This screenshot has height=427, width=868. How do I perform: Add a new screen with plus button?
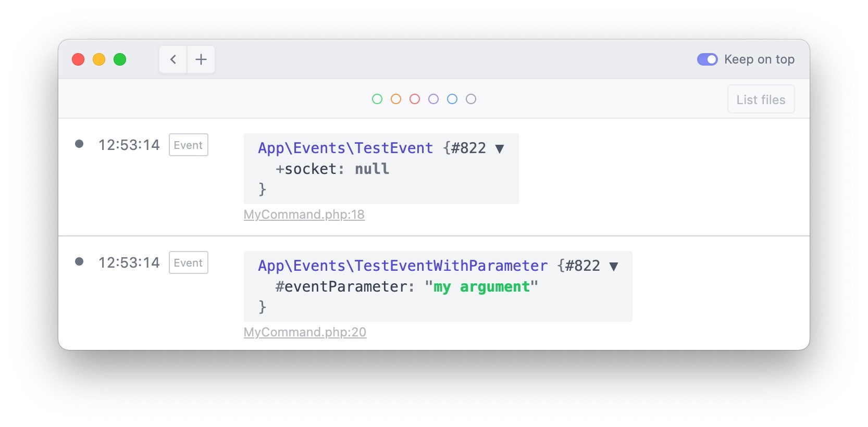(201, 59)
